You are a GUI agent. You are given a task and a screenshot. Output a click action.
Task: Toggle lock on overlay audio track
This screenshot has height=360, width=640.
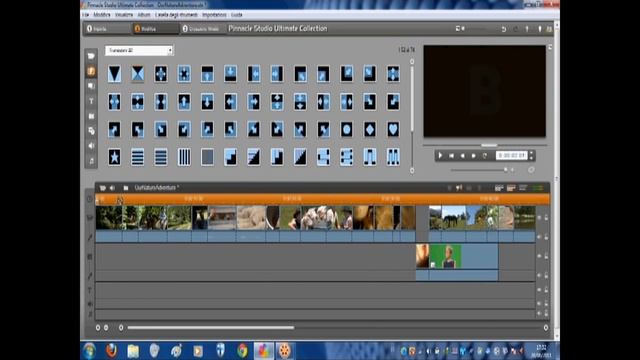[x=546, y=276]
